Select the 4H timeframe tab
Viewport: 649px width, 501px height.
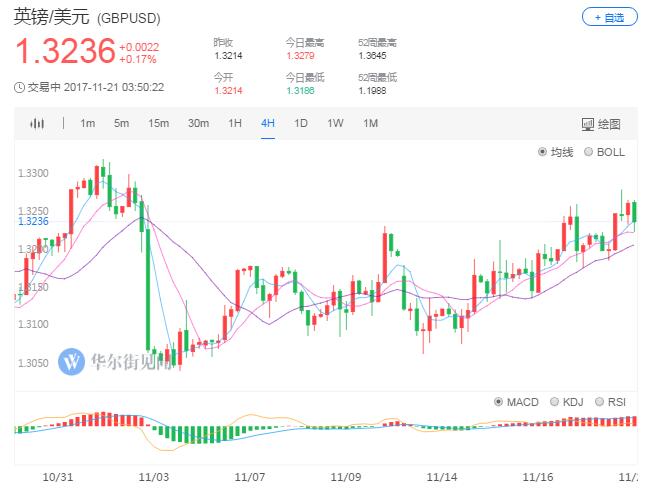(268, 123)
